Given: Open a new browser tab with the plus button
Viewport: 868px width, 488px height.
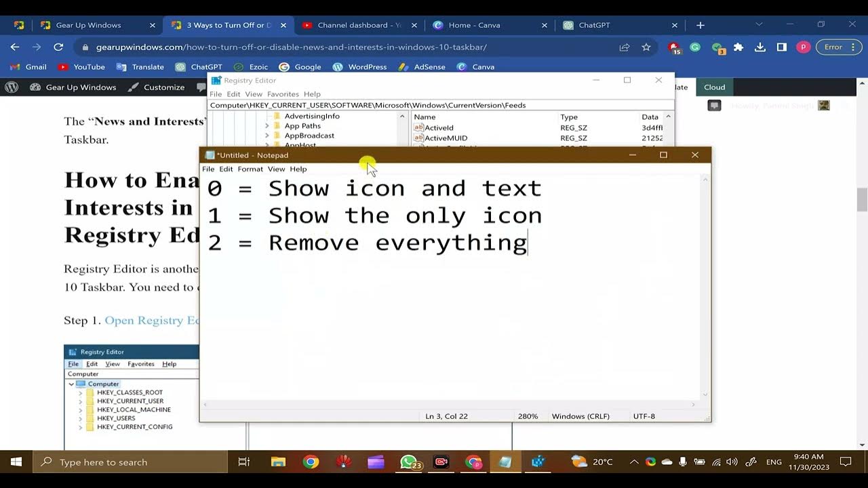Looking at the screenshot, I should click(701, 25).
